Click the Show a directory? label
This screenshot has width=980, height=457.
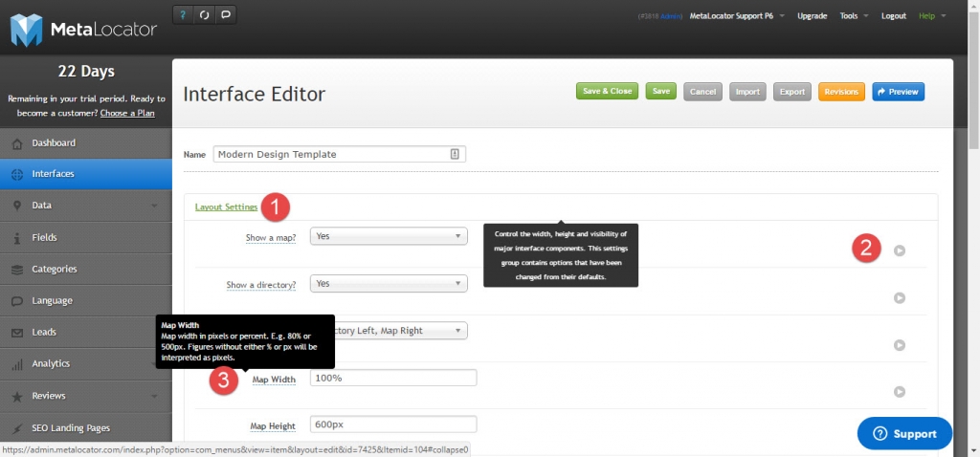[261, 285]
